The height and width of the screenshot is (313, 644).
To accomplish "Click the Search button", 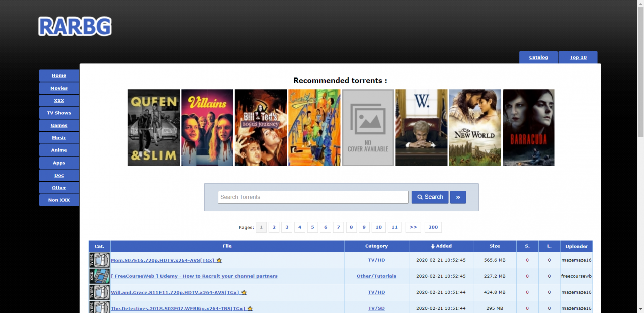I will coord(430,197).
